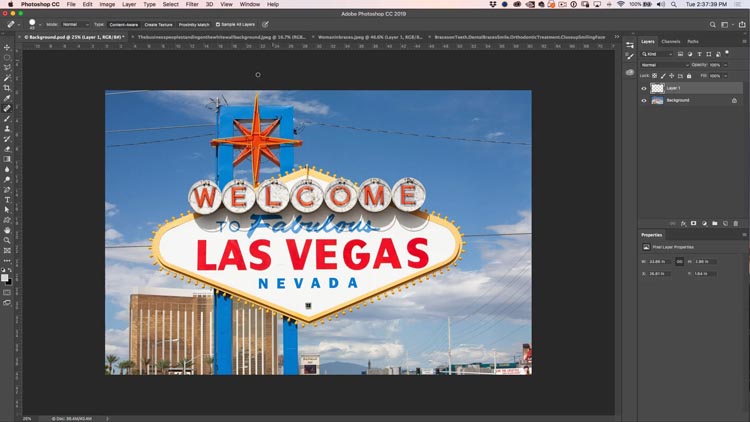The width and height of the screenshot is (750, 422).
Task: Open the Layer menu
Action: (x=129, y=4)
